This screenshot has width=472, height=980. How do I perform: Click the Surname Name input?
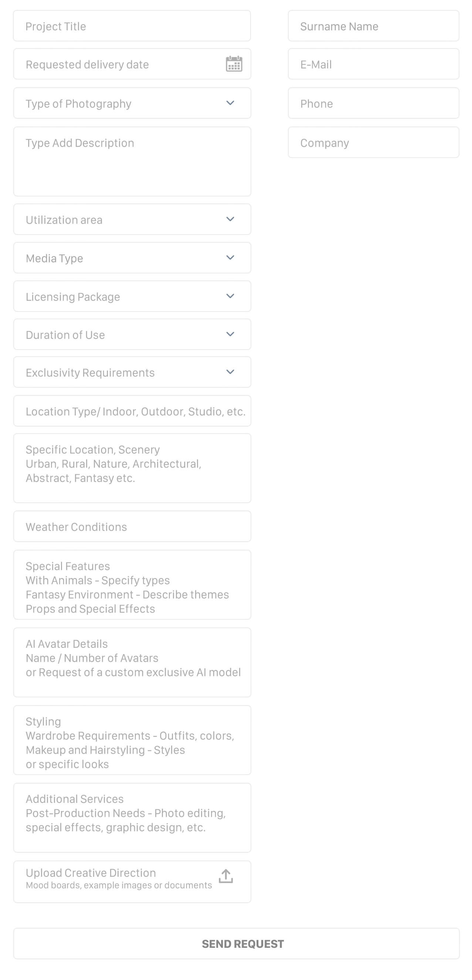click(x=373, y=26)
